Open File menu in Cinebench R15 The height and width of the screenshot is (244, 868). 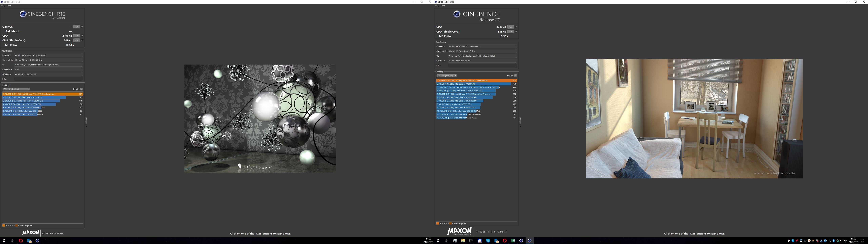point(3,6)
